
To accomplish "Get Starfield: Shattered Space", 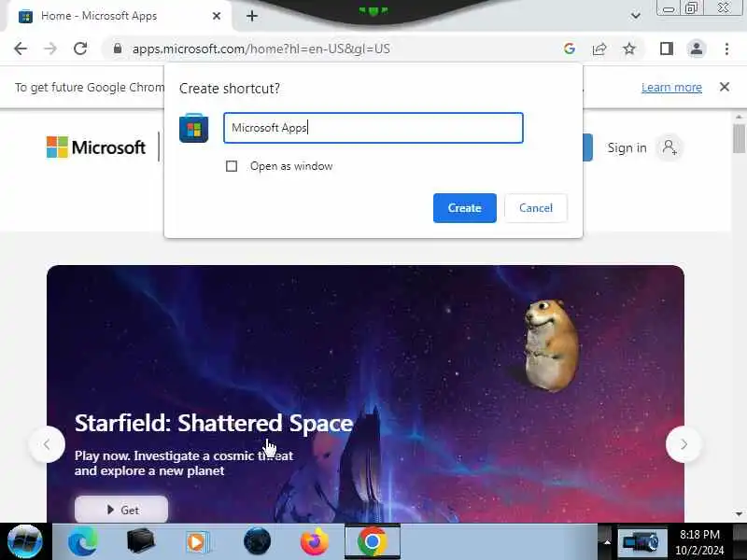I will pyautogui.click(x=121, y=510).
